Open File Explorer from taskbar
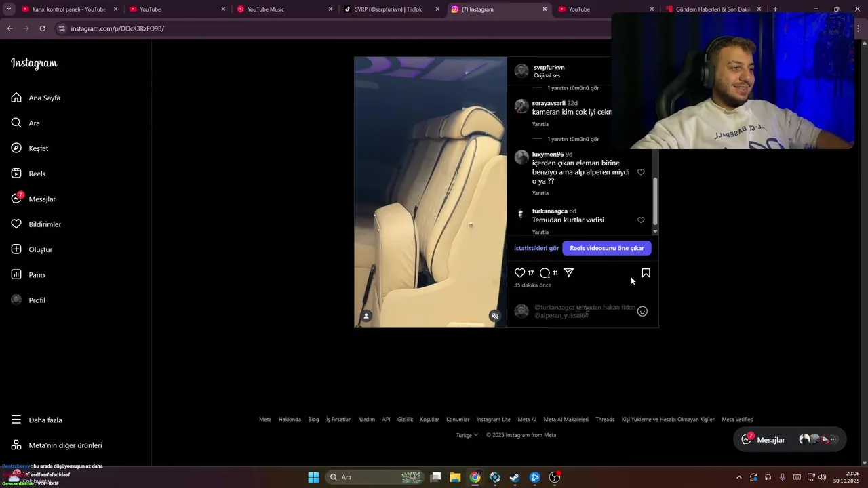868x488 pixels. pos(455,477)
